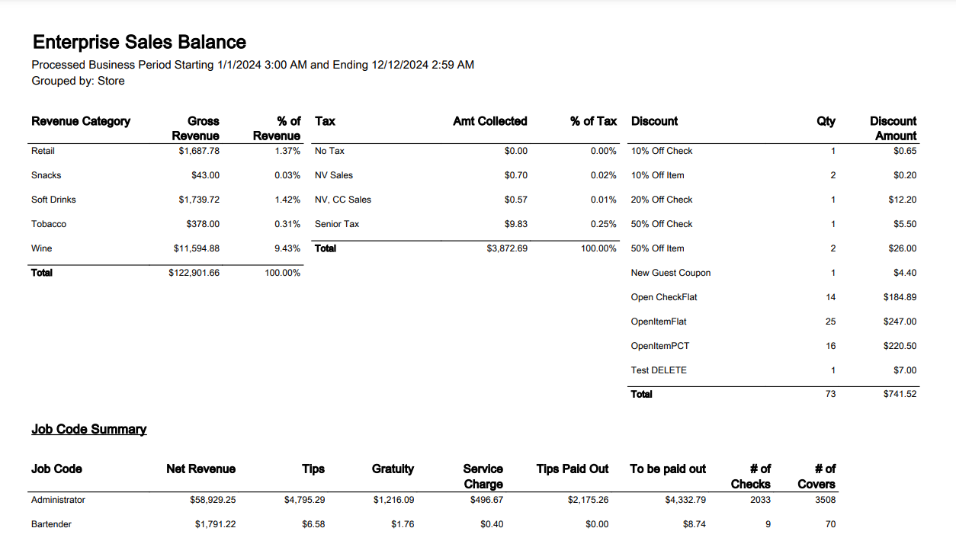Screen dimensions: 956x560
Task: Click the Senior Tax row label
Action: [337, 224]
